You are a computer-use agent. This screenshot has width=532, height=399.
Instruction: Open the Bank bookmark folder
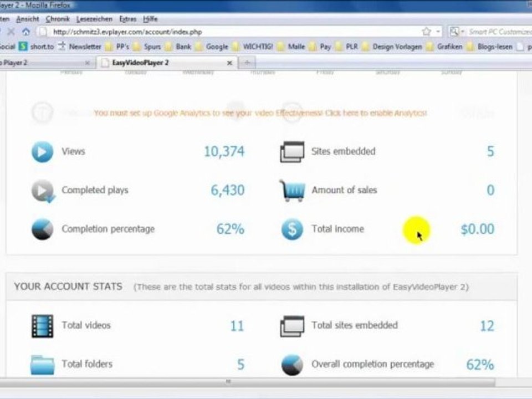coord(178,47)
